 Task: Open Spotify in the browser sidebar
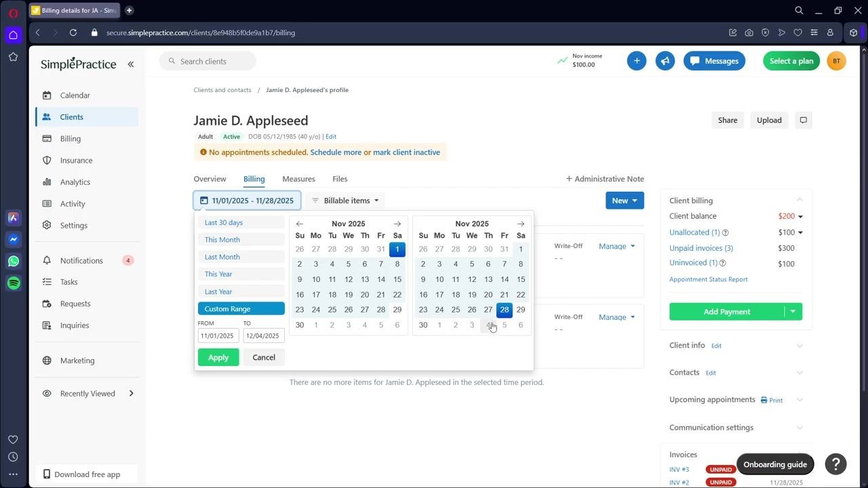13,283
